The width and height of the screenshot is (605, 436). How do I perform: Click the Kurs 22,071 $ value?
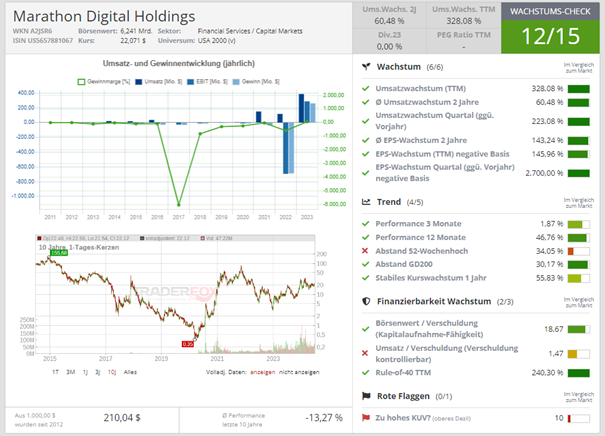coord(133,41)
